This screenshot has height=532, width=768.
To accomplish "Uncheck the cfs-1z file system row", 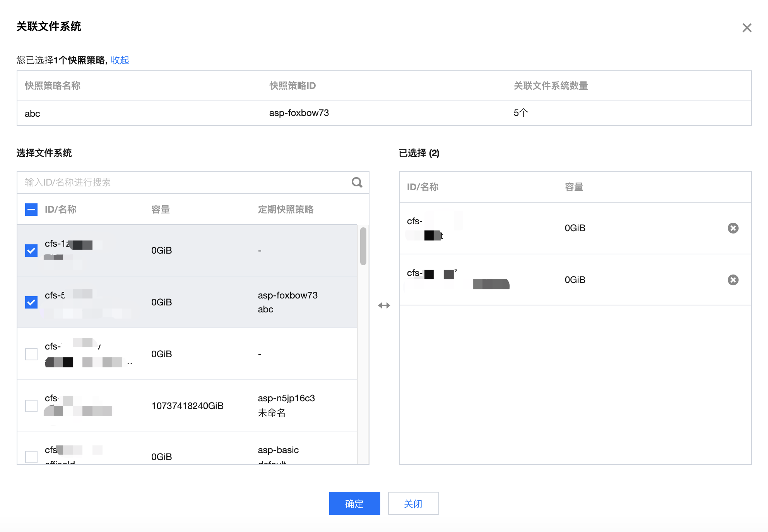I will [31, 251].
